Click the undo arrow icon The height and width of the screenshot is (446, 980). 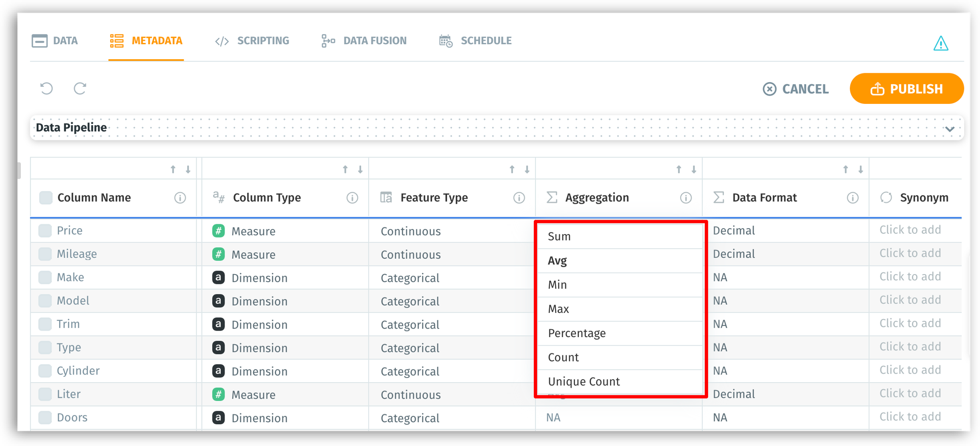(46, 89)
